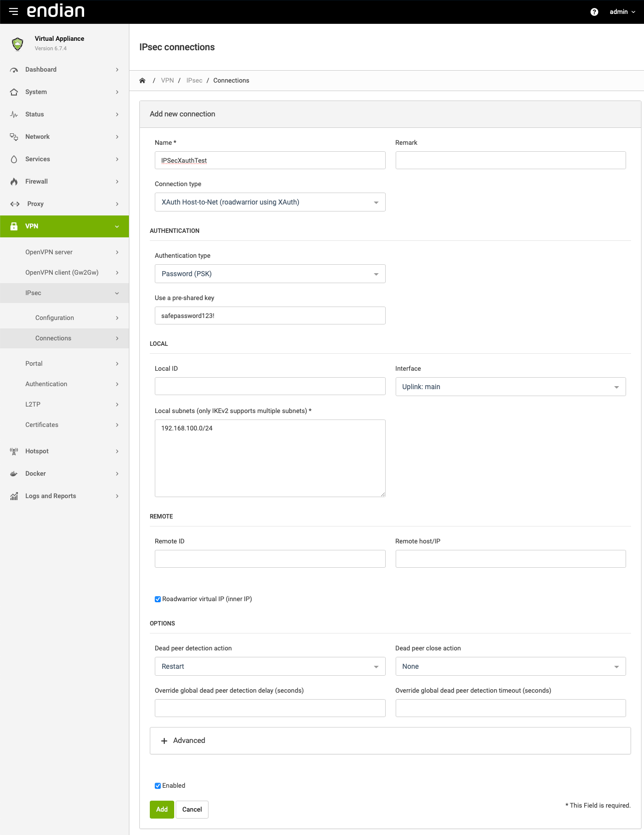Click the Hotspot antenna icon
This screenshot has width=644, height=835.
pos(14,451)
